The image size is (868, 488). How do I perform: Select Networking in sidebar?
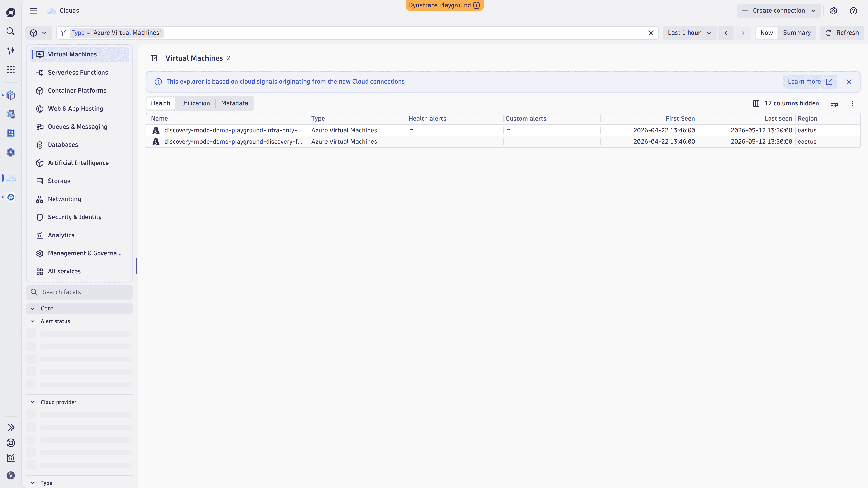pos(80,199)
